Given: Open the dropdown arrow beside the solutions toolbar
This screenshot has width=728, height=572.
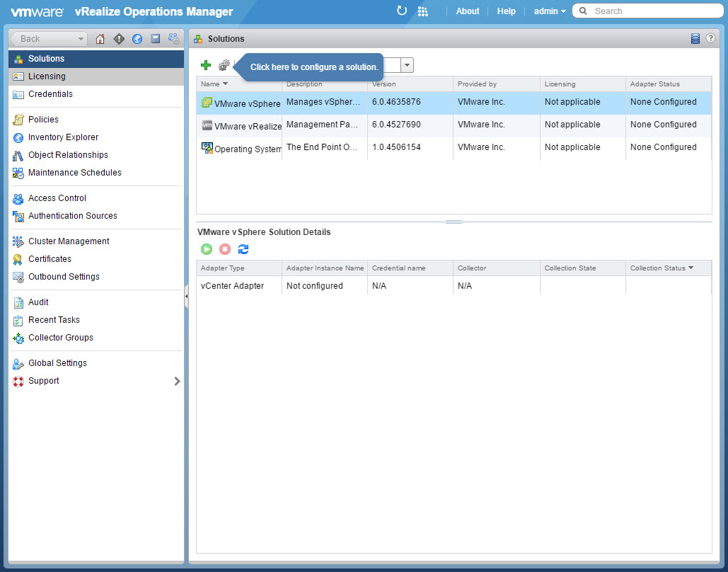Looking at the screenshot, I should pos(407,66).
